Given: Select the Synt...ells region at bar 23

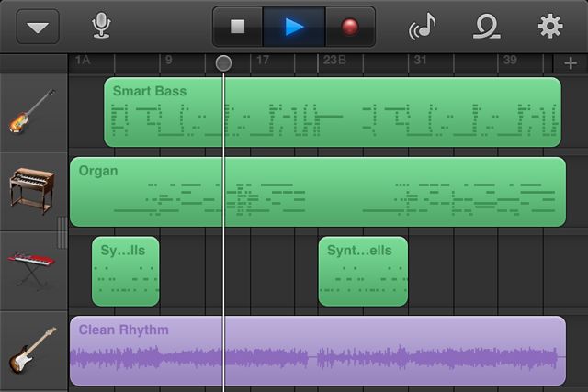Looking at the screenshot, I should 363,272.
